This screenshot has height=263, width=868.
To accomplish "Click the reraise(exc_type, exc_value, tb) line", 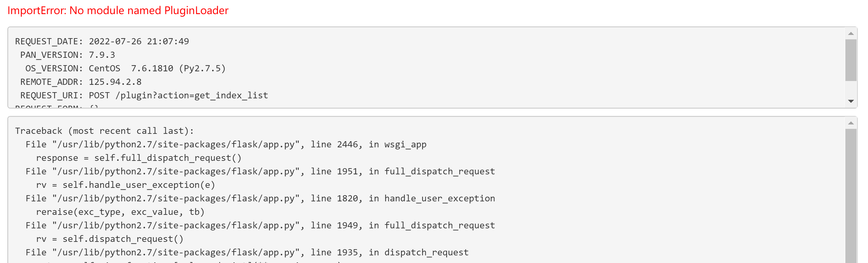I will [x=120, y=212].
